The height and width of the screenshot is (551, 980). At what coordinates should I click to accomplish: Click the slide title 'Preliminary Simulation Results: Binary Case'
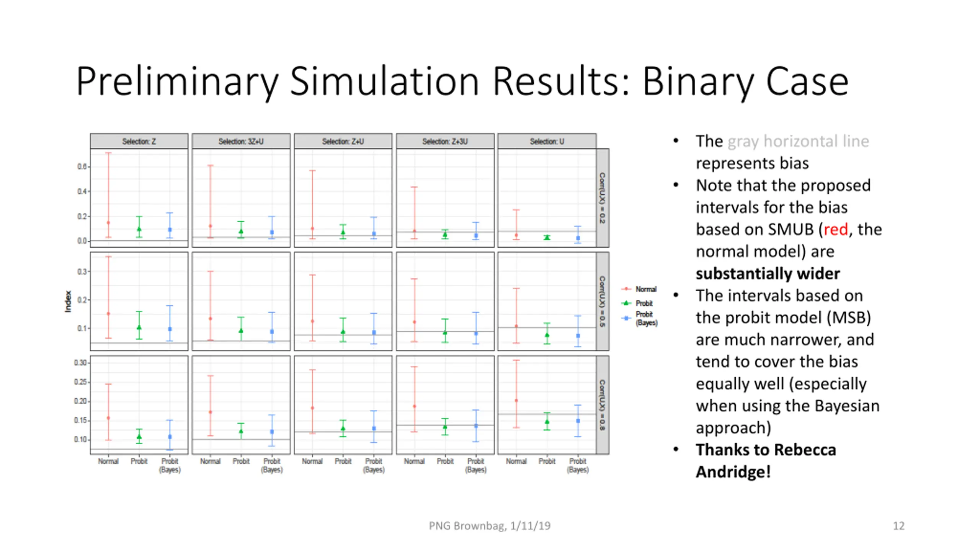[x=462, y=81]
